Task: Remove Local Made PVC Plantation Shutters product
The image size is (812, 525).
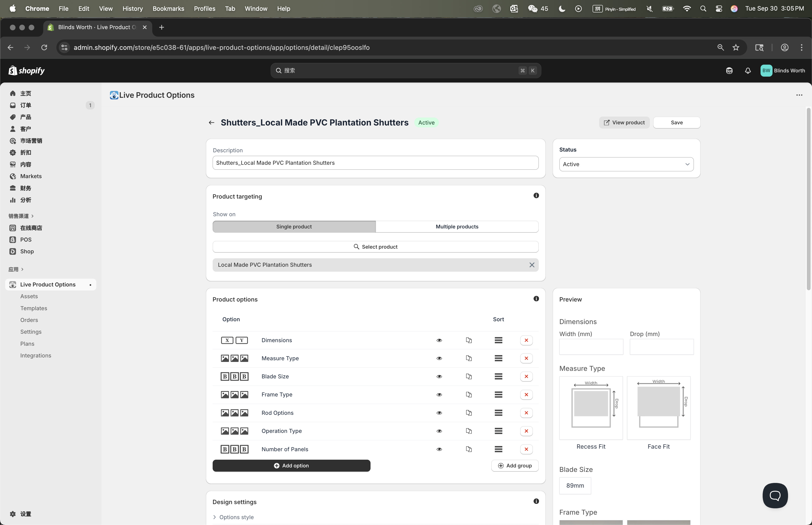Action: (x=531, y=265)
